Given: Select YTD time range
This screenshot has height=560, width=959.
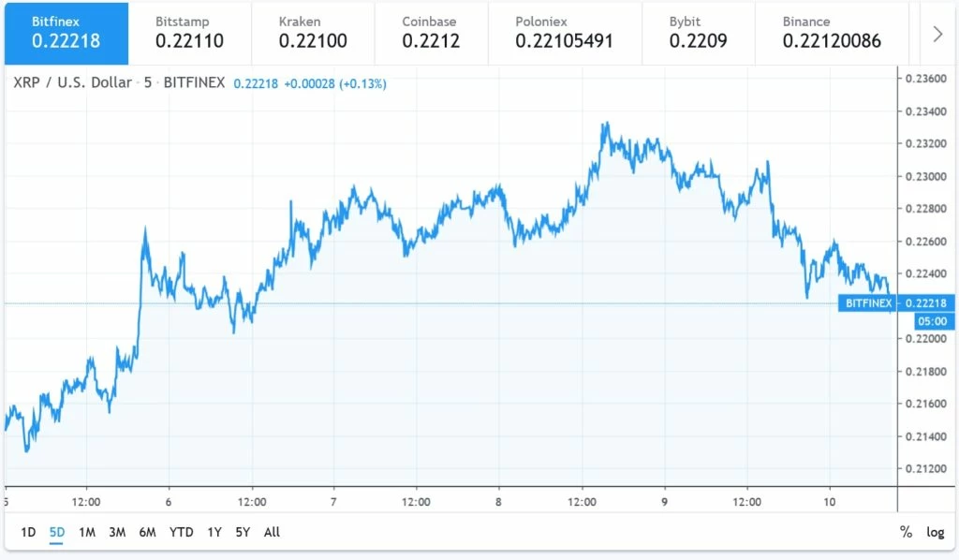Looking at the screenshot, I should pos(181,533).
